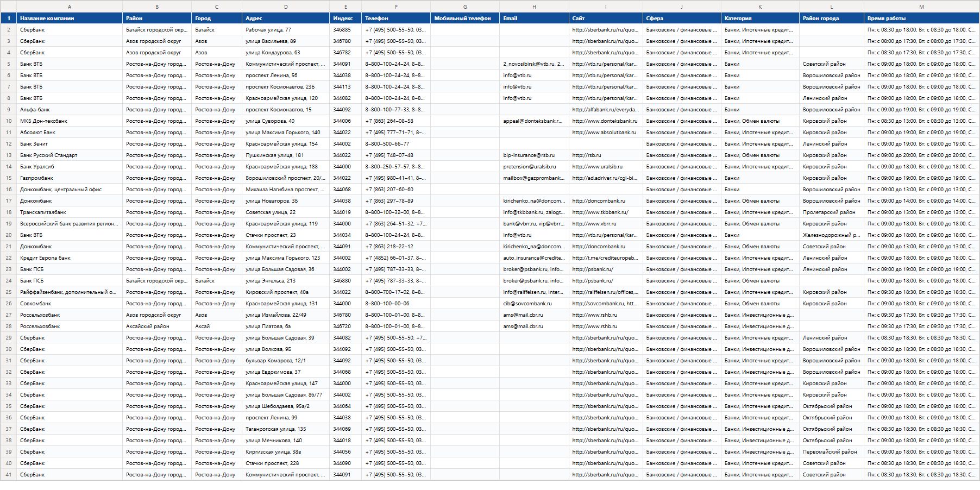The image size is (980, 490).
Task: Click email 'bip-insurance@rsb.ru'
Action: [x=534, y=155]
